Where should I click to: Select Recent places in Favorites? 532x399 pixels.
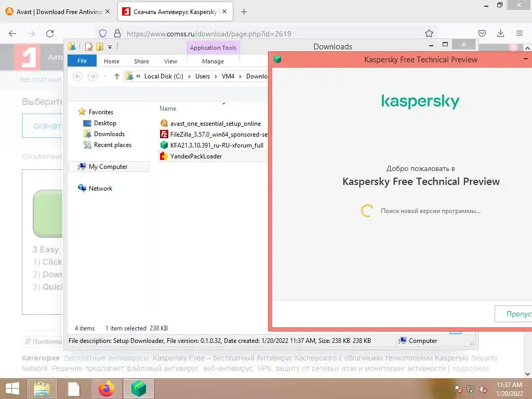(x=113, y=145)
